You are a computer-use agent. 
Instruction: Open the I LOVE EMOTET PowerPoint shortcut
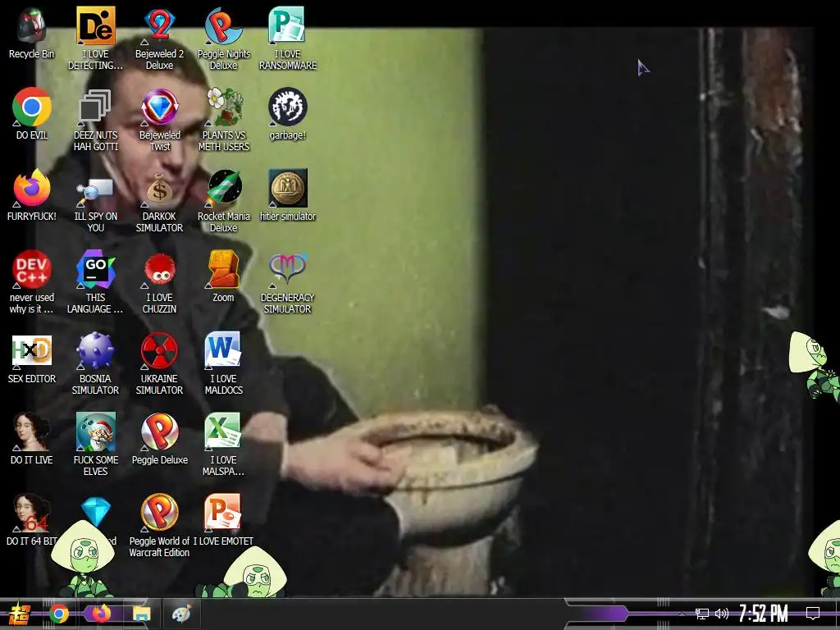tap(223, 519)
